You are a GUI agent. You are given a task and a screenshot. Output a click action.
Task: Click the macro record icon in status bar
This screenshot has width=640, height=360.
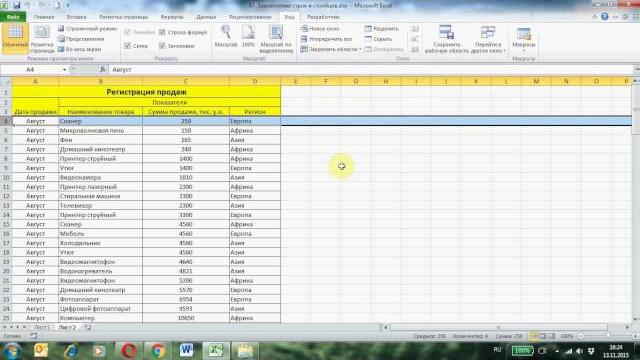33,336
